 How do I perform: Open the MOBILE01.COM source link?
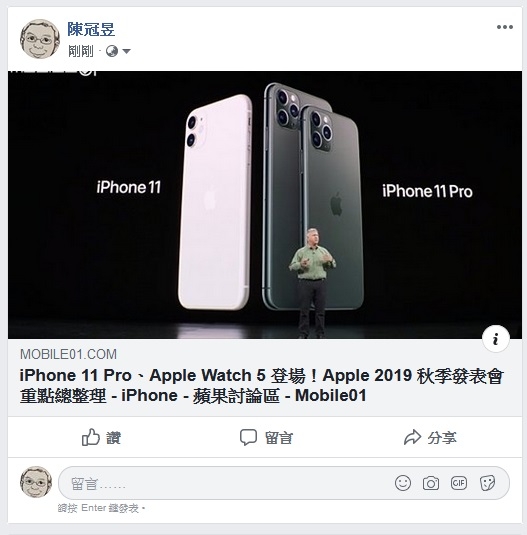68,354
